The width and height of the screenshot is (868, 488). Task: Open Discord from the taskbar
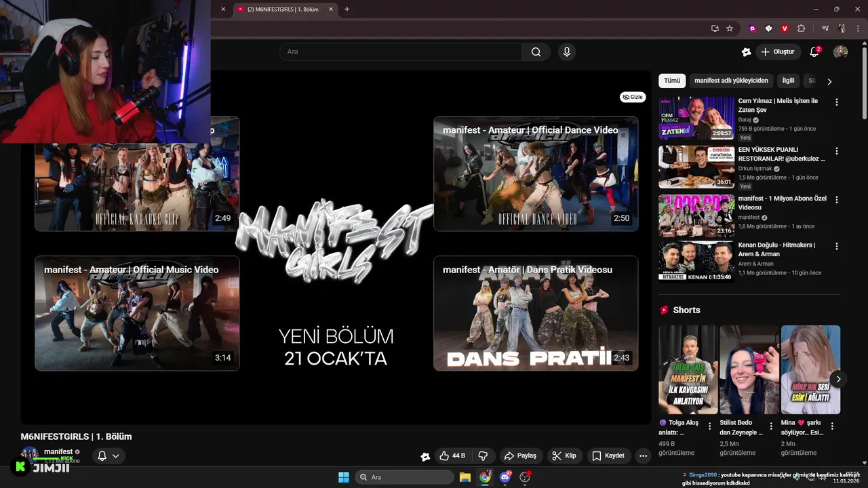point(505,477)
